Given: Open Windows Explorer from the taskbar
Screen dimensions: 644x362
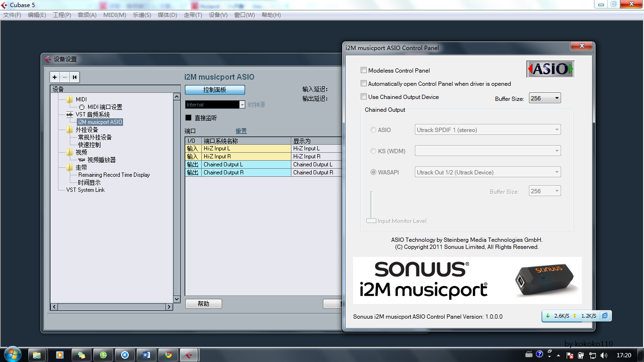Looking at the screenshot, I should tap(37, 355).
